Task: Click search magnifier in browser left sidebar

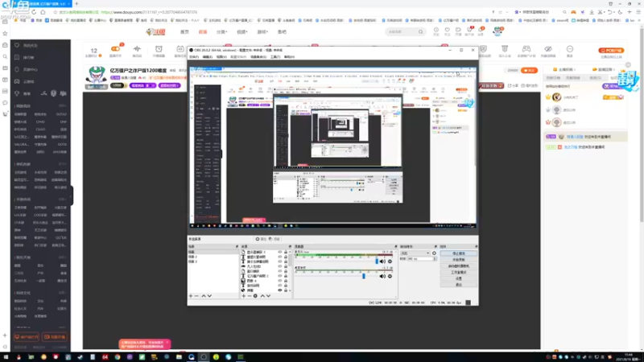Action: (x=5, y=56)
